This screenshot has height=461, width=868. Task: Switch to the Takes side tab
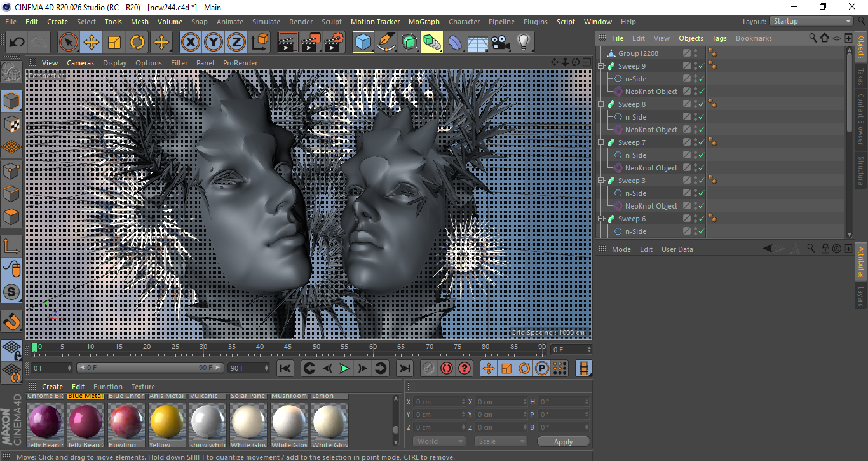(861, 76)
